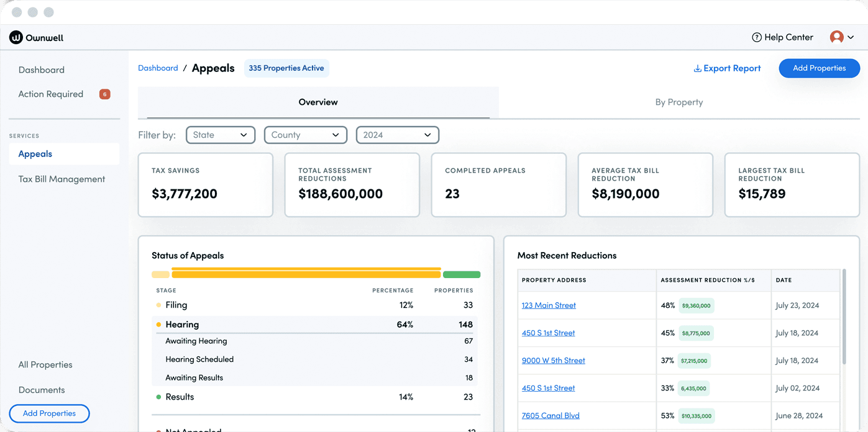Switch to the By Property tab
The height and width of the screenshot is (432, 868).
(x=678, y=102)
